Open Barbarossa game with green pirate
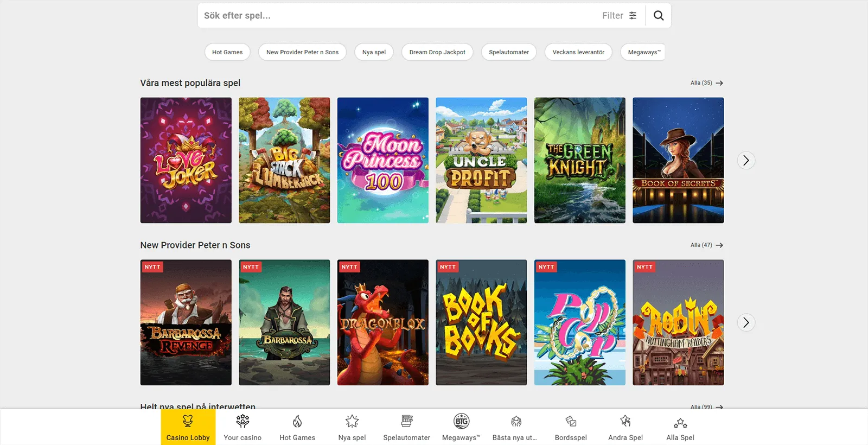868x445 pixels. (284, 322)
